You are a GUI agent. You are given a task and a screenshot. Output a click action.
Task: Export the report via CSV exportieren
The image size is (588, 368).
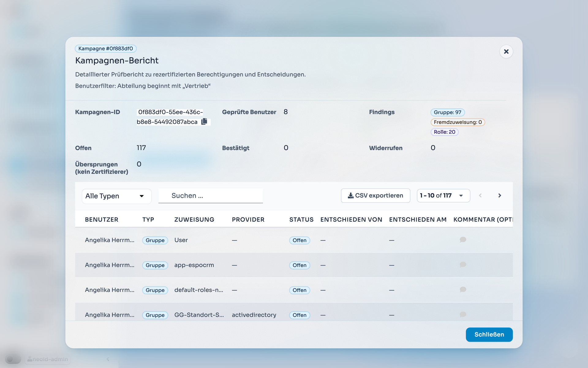tap(375, 196)
